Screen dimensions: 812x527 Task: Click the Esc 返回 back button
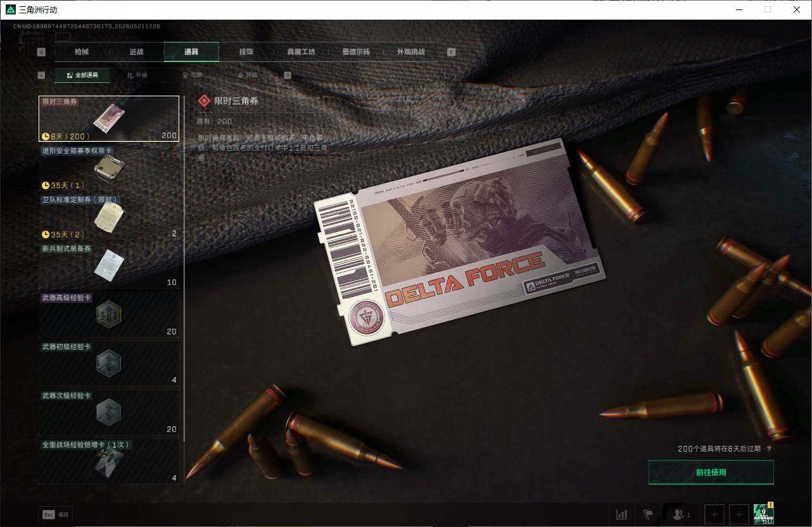click(x=54, y=515)
